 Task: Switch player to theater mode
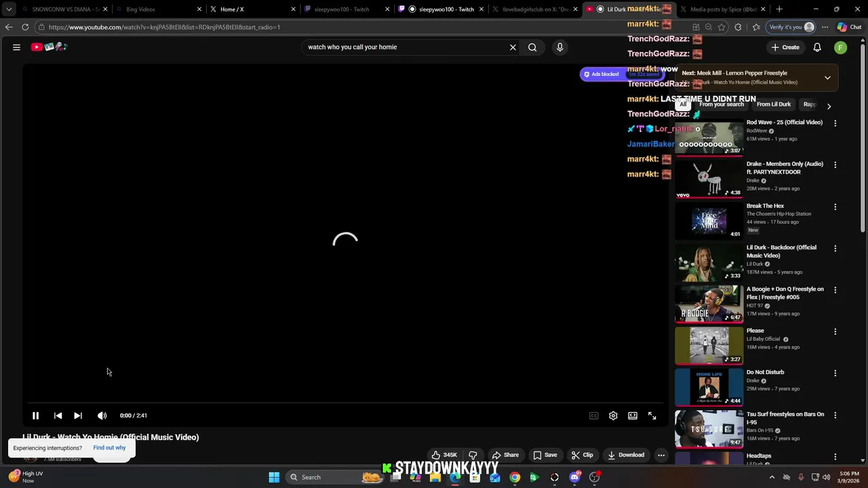[632, 415]
